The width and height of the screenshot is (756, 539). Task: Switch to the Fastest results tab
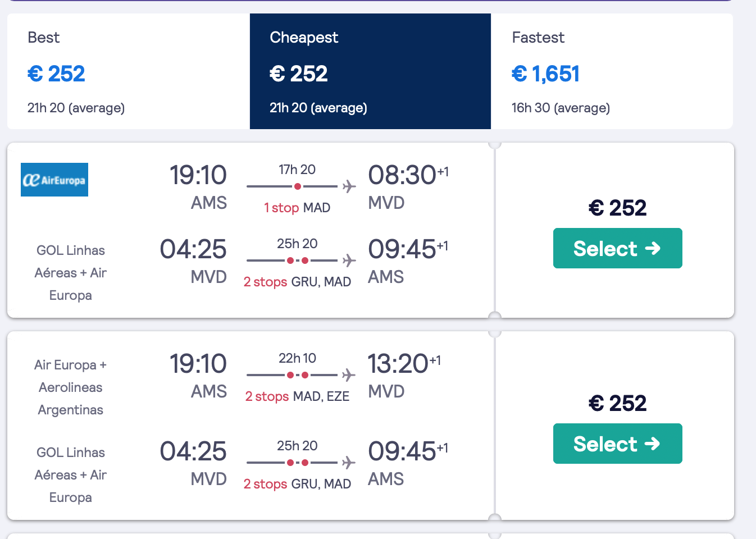tap(612, 71)
